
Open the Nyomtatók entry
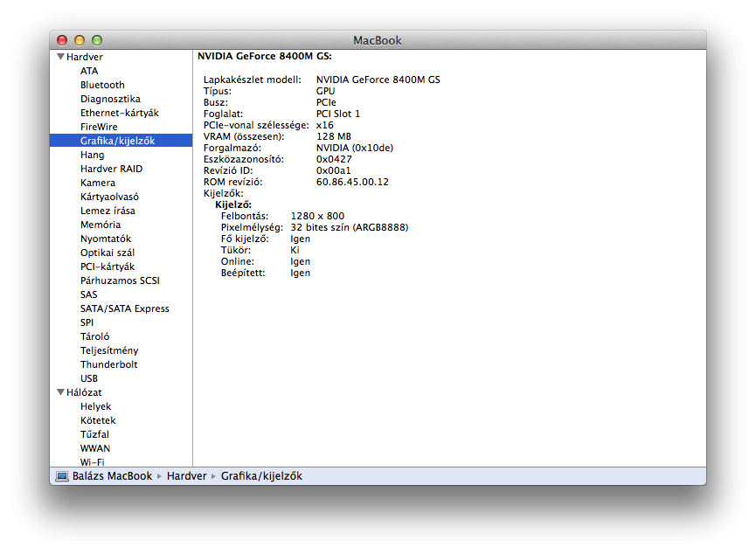pyautogui.click(x=106, y=239)
